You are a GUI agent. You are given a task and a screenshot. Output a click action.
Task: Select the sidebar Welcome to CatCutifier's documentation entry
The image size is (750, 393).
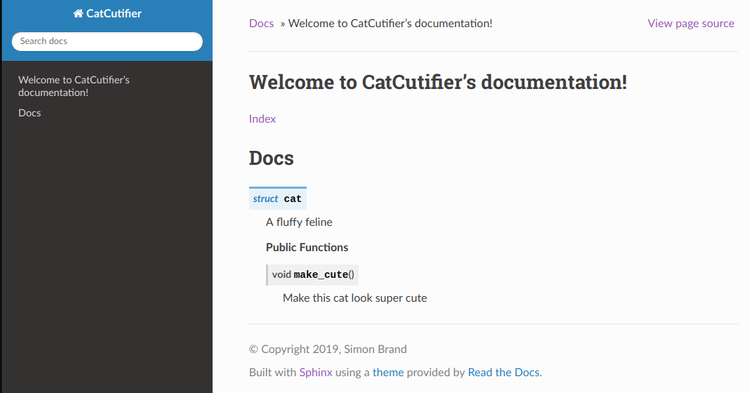click(74, 86)
